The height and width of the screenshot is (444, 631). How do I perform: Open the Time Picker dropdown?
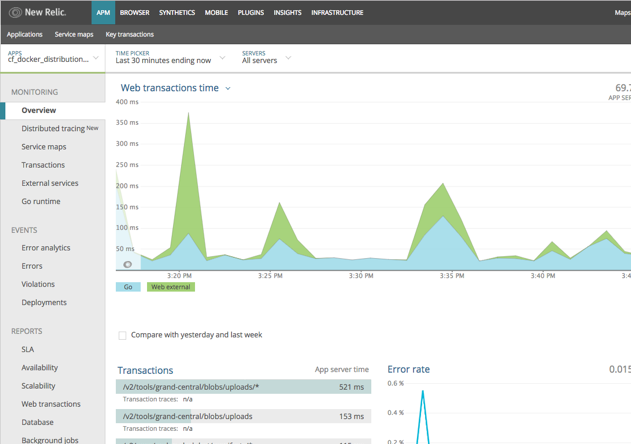click(x=170, y=58)
